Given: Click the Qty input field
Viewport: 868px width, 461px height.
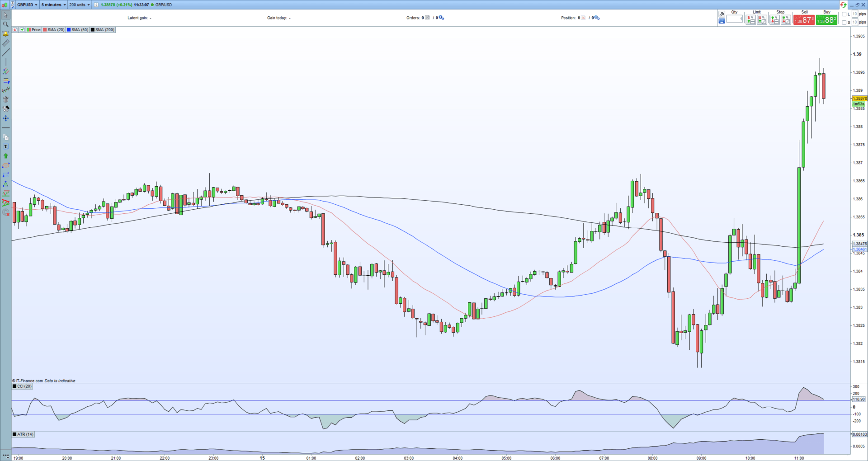Looking at the screenshot, I should click(x=735, y=19).
